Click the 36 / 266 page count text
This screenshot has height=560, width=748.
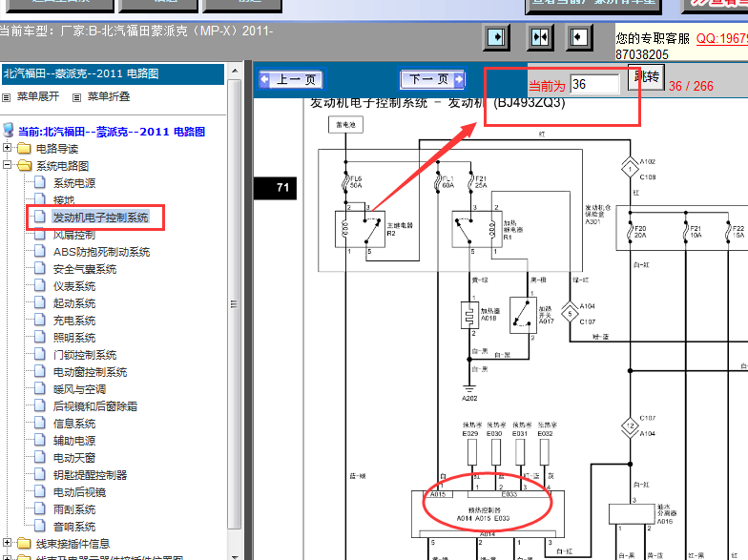(x=691, y=86)
